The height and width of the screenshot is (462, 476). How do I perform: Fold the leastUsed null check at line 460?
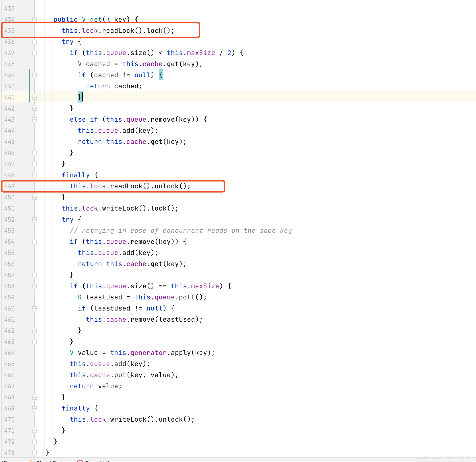pos(34,309)
